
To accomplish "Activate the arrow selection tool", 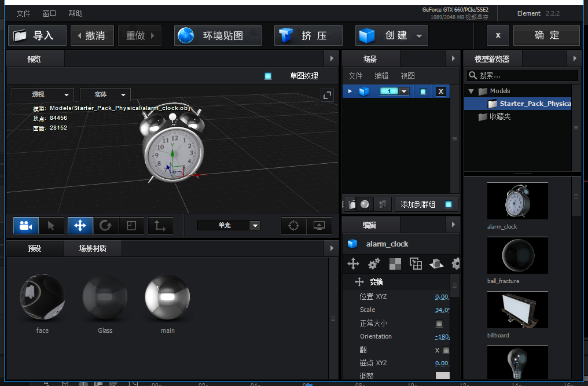I will click(52, 226).
